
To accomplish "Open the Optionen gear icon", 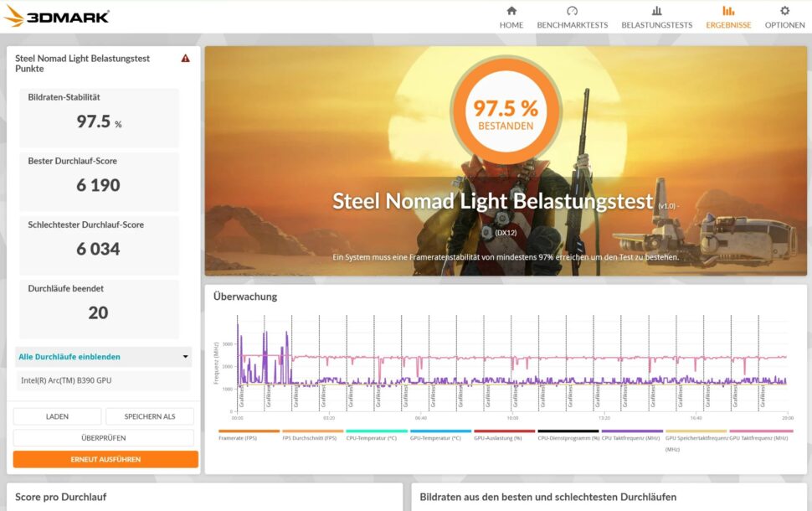I will pyautogui.click(x=784, y=10).
